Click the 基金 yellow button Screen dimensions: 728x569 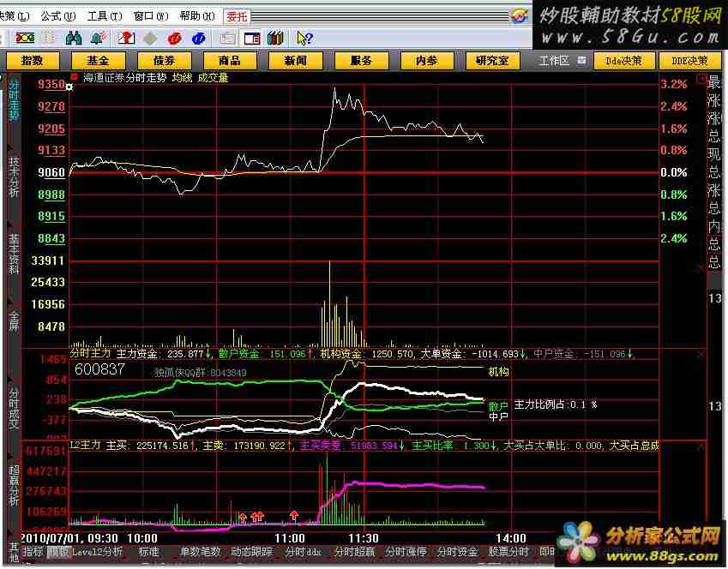click(98, 60)
